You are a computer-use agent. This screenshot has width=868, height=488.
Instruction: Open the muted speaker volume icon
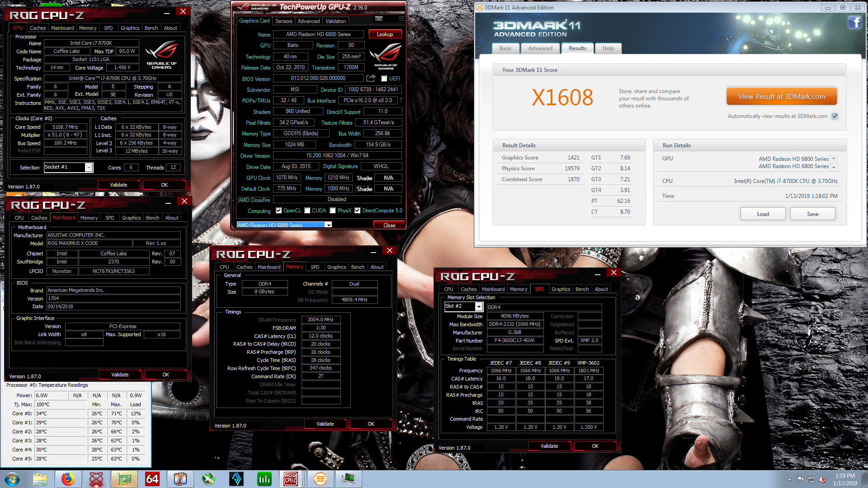coord(822,479)
